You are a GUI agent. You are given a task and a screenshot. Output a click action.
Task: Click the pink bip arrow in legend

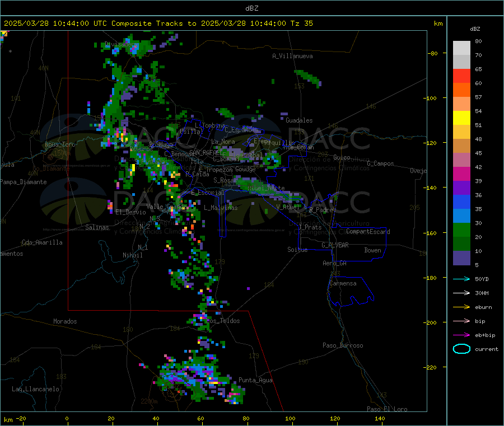(461, 321)
